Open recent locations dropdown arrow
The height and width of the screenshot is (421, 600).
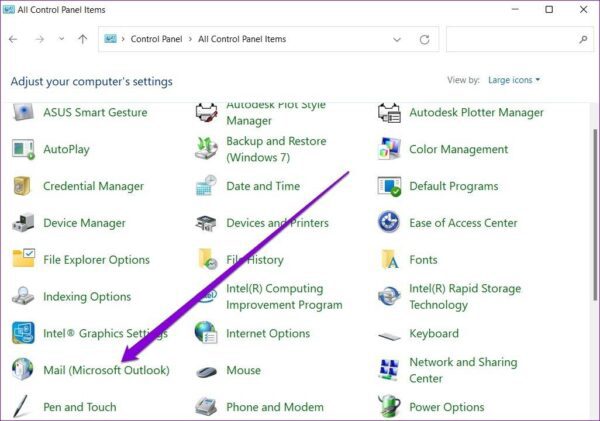(61, 39)
